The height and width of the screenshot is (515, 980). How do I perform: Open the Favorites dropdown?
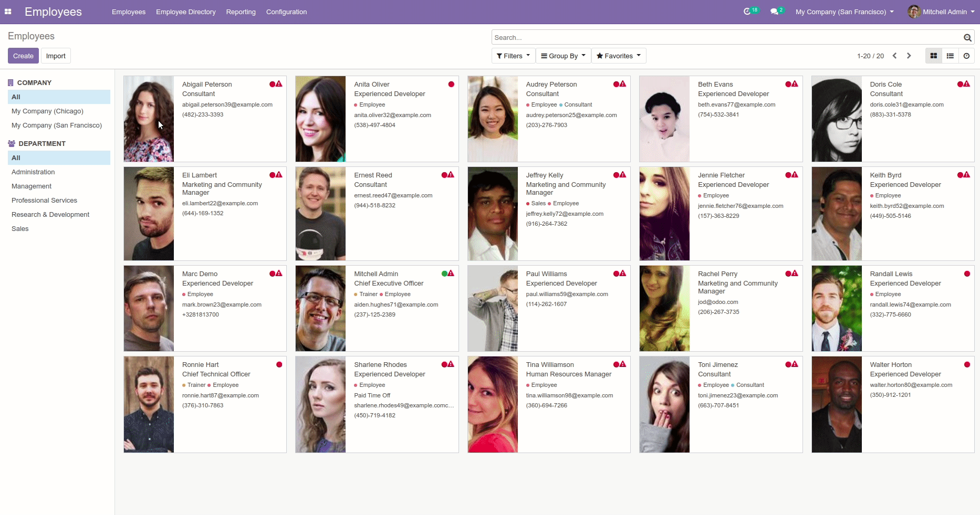[x=619, y=56]
